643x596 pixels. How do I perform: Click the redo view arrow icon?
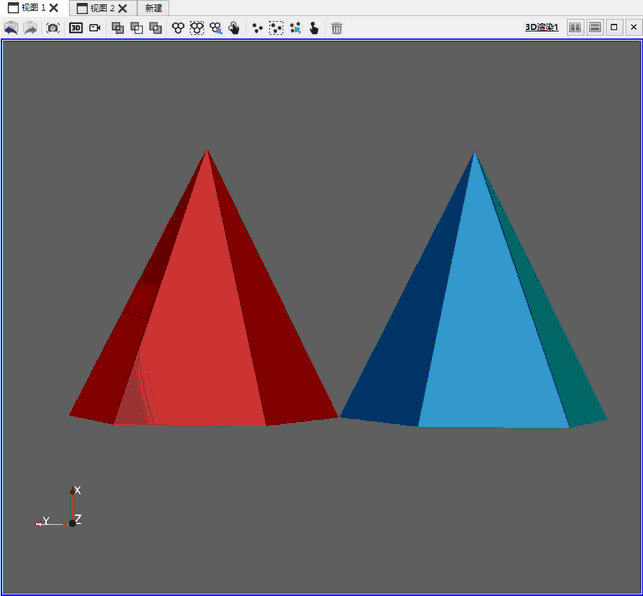[30, 28]
